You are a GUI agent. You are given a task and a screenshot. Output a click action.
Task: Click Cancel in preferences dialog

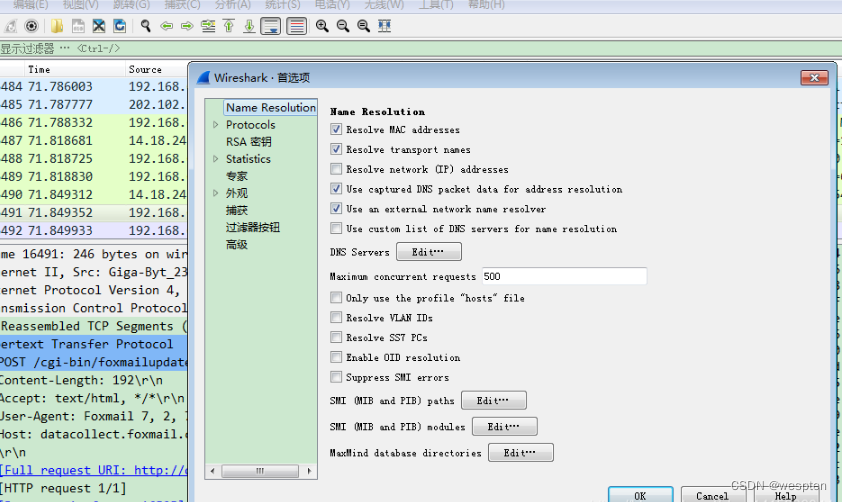point(713,495)
